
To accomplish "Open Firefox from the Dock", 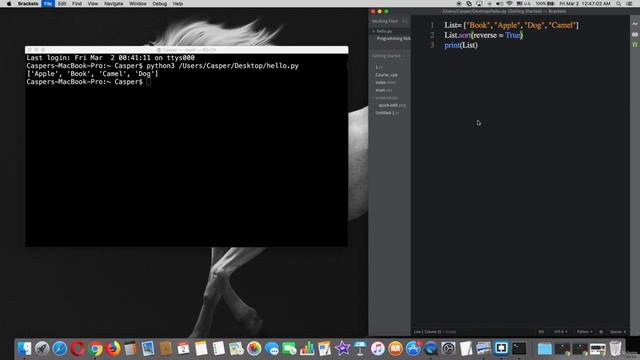I will pyautogui.click(x=113, y=349).
